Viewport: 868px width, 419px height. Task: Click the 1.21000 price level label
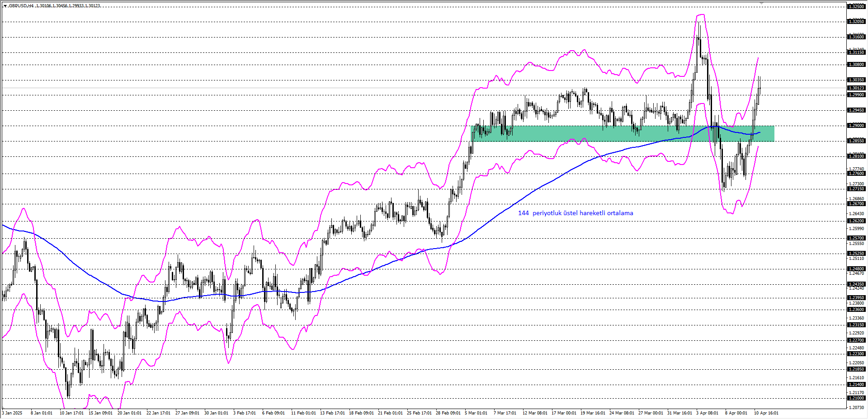856,398
